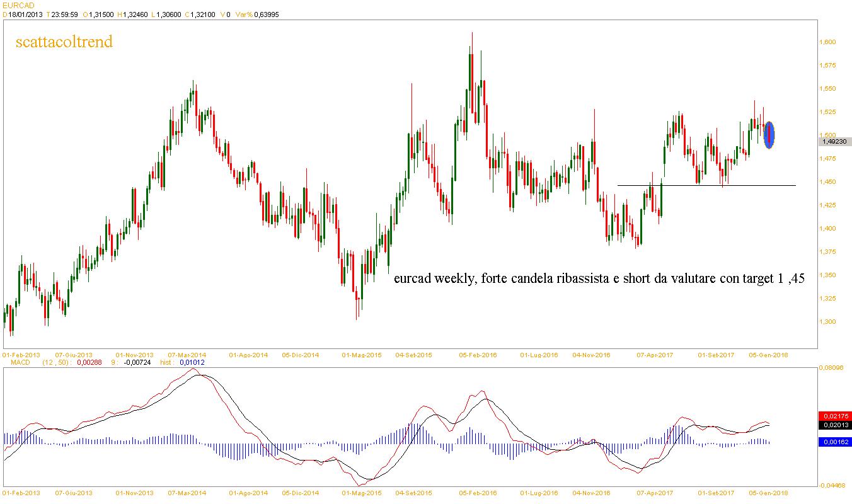Select the current price tag 1,49230
The height and width of the screenshot is (504, 852).
[834, 142]
